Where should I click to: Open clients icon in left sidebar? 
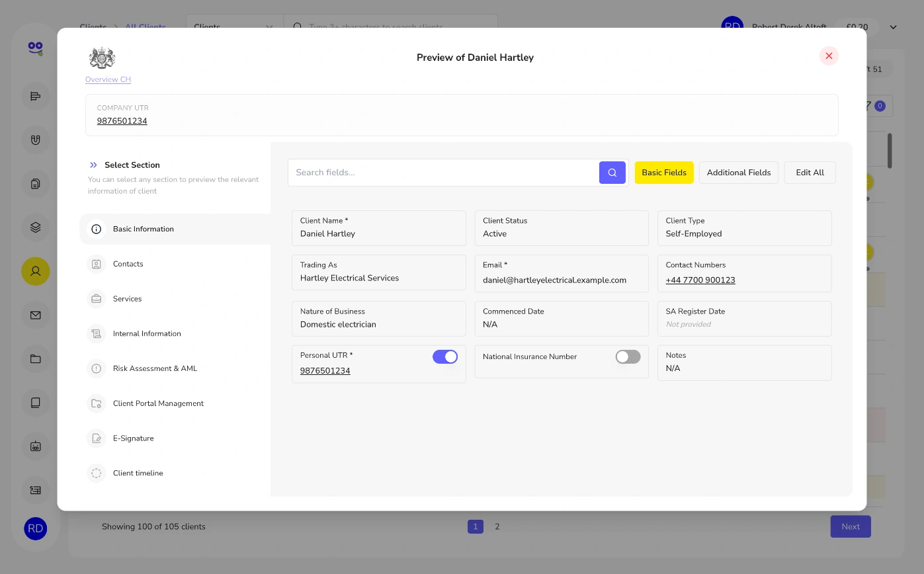pyautogui.click(x=36, y=271)
